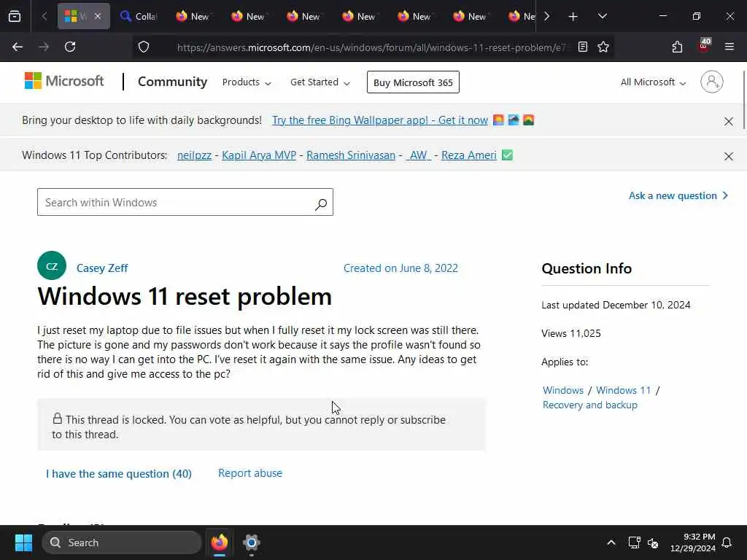Submit search with magnifier icon
The height and width of the screenshot is (560, 747).
pos(321,204)
